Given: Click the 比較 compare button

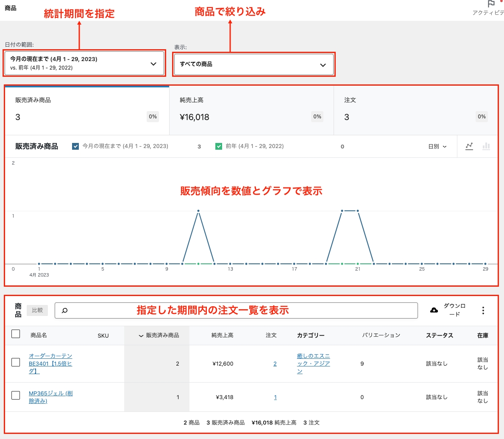Looking at the screenshot, I should pyautogui.click(x=37, y=310).
